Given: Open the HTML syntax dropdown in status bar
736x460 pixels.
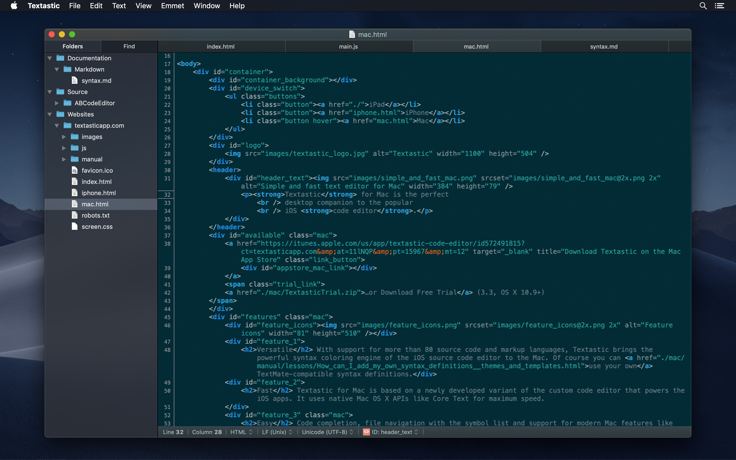Looking at the screenshot, I should click(241, 432).
